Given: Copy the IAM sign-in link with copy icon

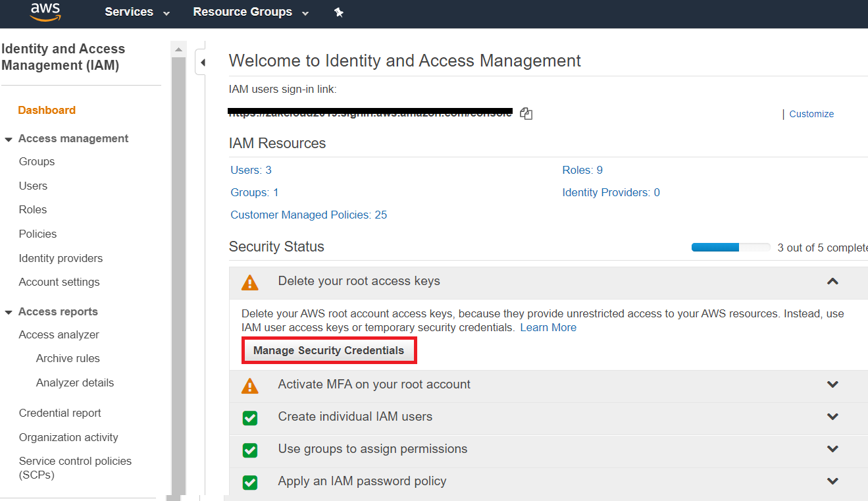Looking at the screenshot, I should click(526, 114).
